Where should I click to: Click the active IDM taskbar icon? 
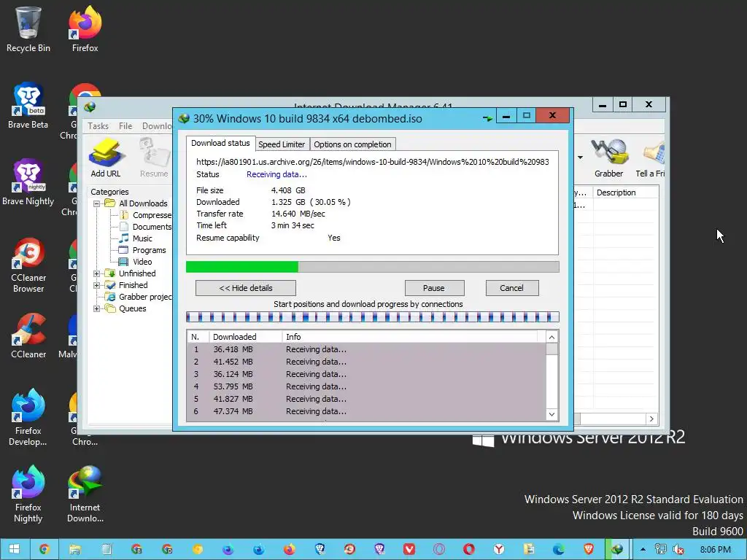click(617, 550)
